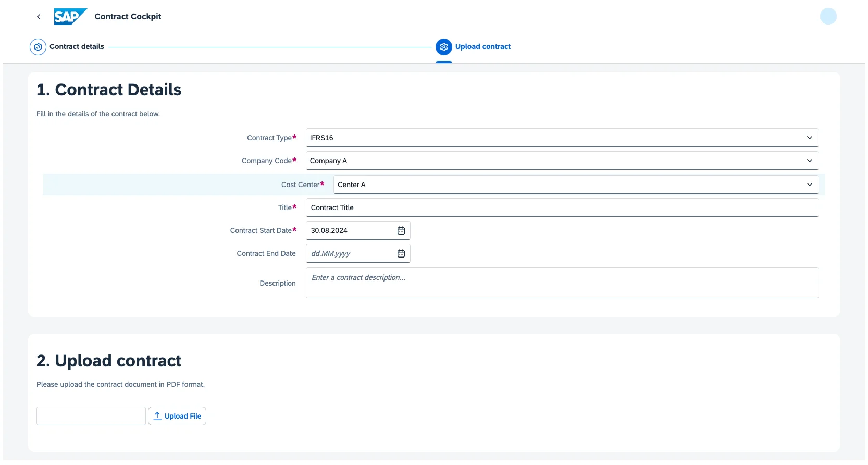Expand the Contract Type dropdown

point(809,138)
